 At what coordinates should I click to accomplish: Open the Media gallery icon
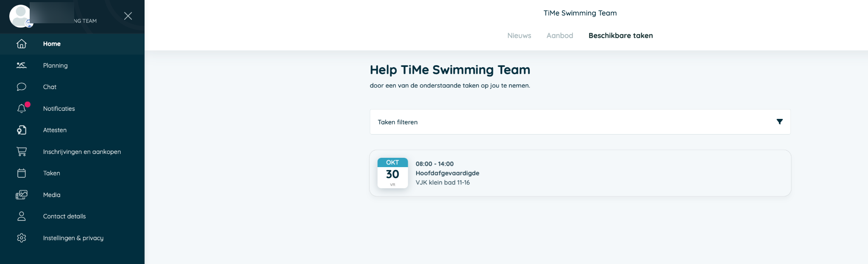(x=22, y=195)
